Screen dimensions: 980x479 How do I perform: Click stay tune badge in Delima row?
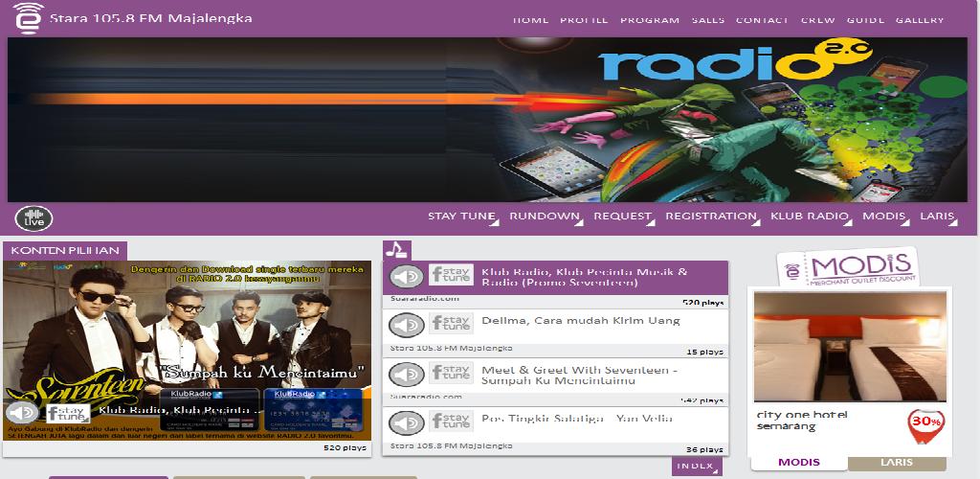point(452,323)
